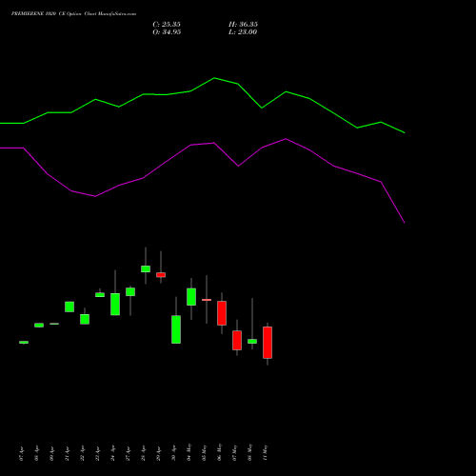Select the close value C: 25.35

(x=167, y=25)
